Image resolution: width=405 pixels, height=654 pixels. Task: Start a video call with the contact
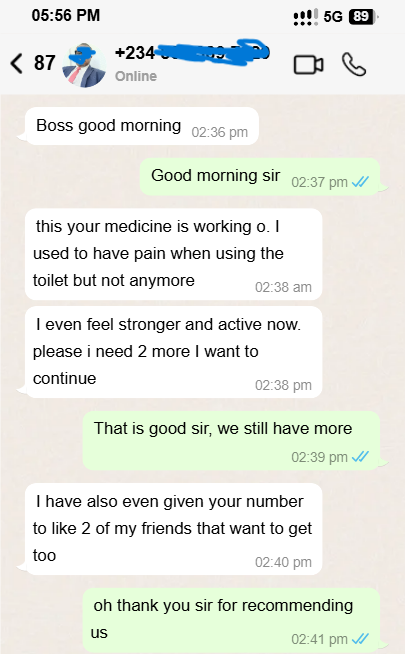click(308, 65)
